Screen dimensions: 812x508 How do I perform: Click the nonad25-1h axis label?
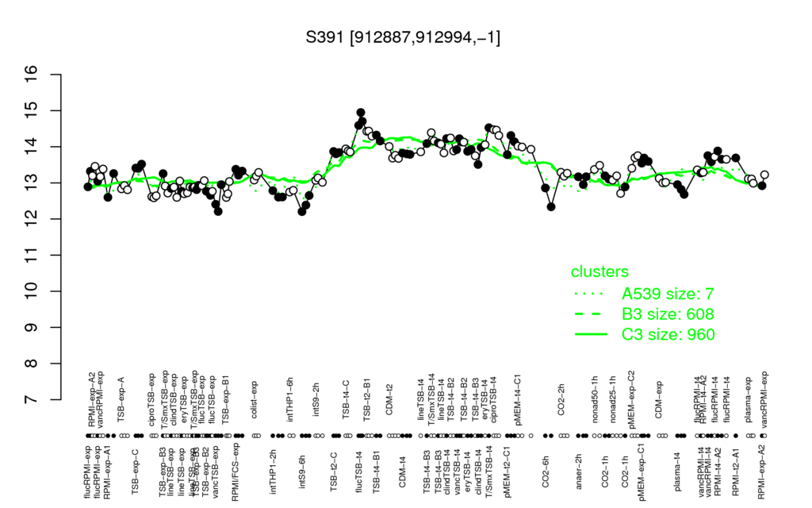[613, 401]
